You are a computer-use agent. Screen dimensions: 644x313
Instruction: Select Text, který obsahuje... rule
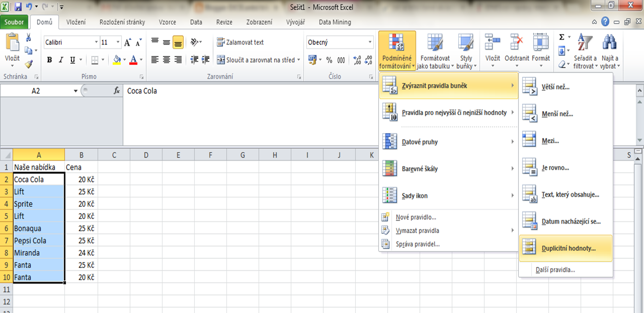(566, 194)
